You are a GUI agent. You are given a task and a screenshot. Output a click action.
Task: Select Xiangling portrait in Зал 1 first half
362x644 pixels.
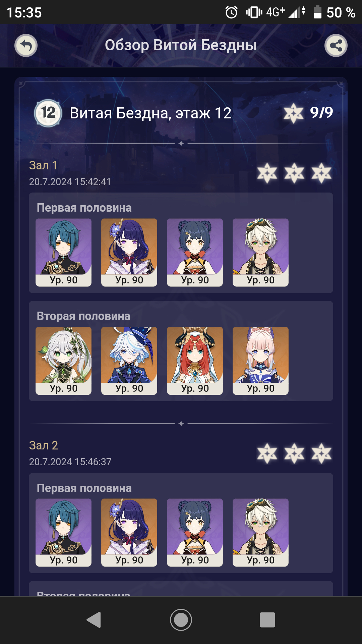[x=195, y=252]
